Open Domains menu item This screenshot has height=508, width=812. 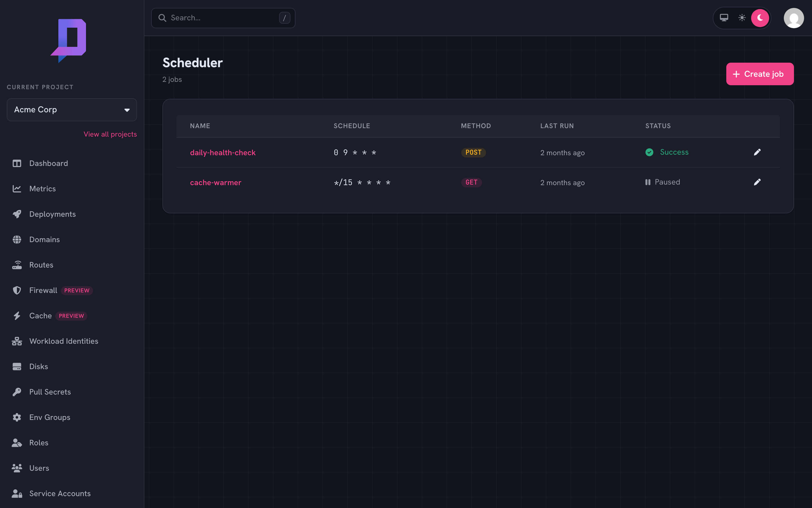(x=45, y=240)
